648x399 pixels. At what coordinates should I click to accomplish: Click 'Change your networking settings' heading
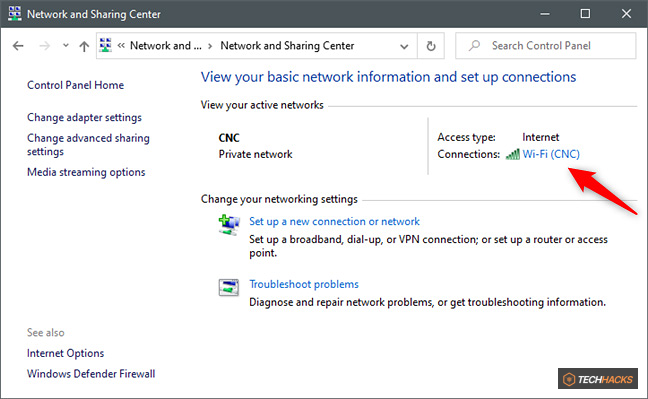[279, 199]
